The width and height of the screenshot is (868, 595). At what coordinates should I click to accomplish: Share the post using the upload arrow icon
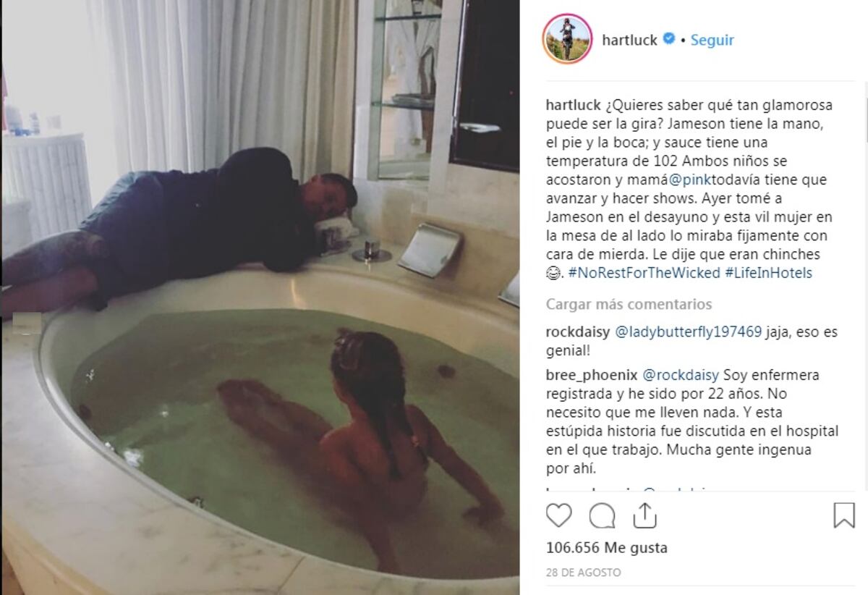coord(644,515)
